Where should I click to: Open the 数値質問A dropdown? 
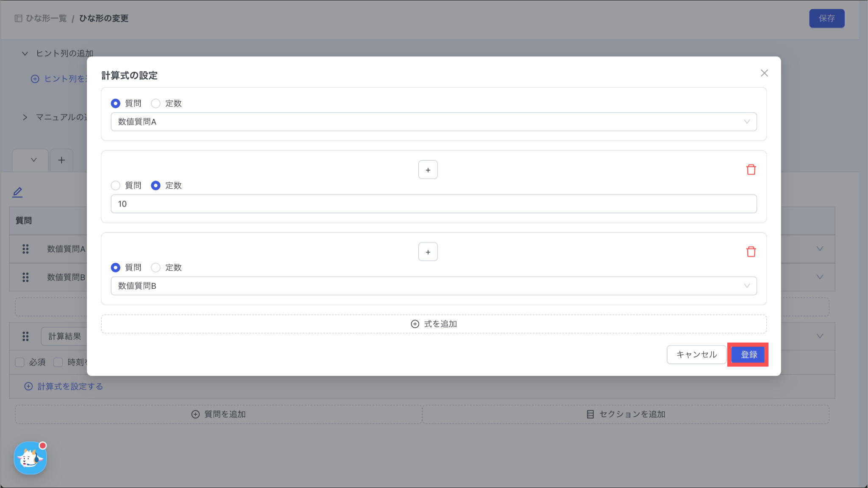coord(434,122)
